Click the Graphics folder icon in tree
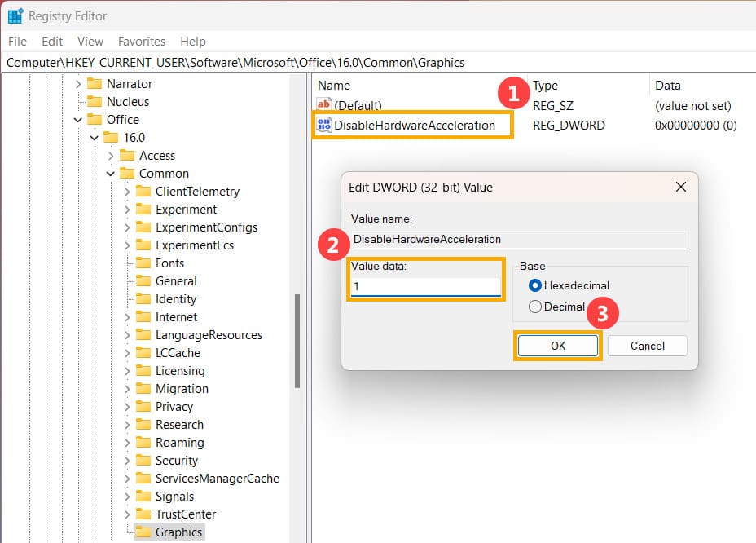This screenshot has height=543, width=756. pos(143,532)
